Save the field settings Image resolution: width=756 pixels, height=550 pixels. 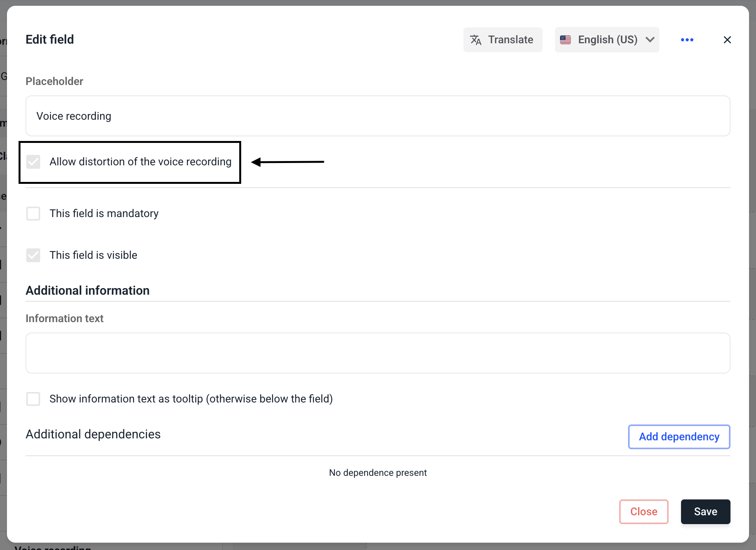click(x=705, y=512)
